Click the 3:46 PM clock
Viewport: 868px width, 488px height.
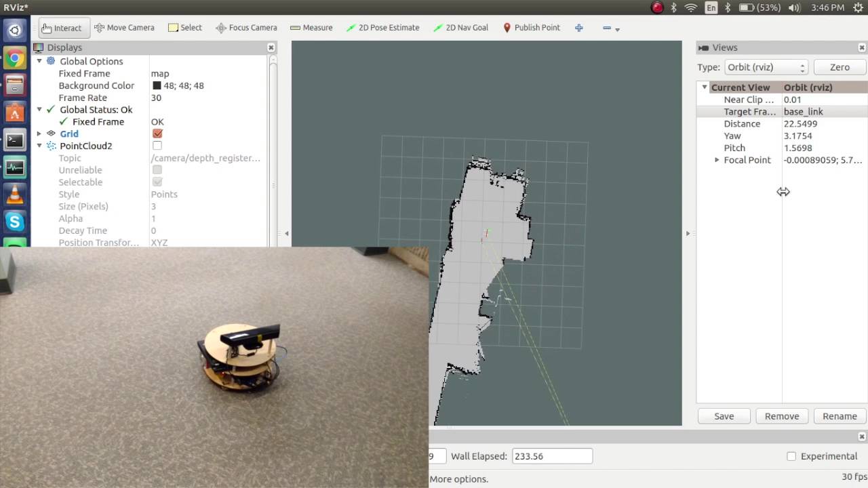pyautogui.click(x=827, y=7)
